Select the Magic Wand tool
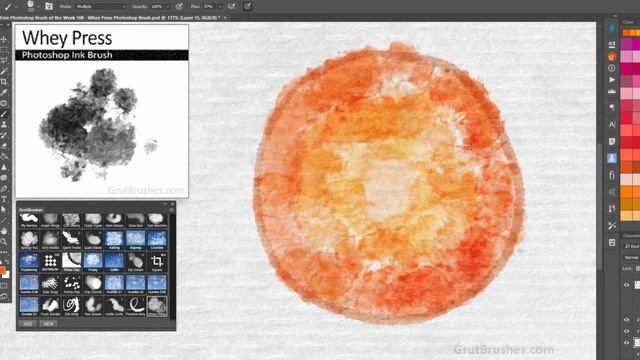Image resolution: width=640 pixels, height=360 pixels. click(x=4, y=71)
